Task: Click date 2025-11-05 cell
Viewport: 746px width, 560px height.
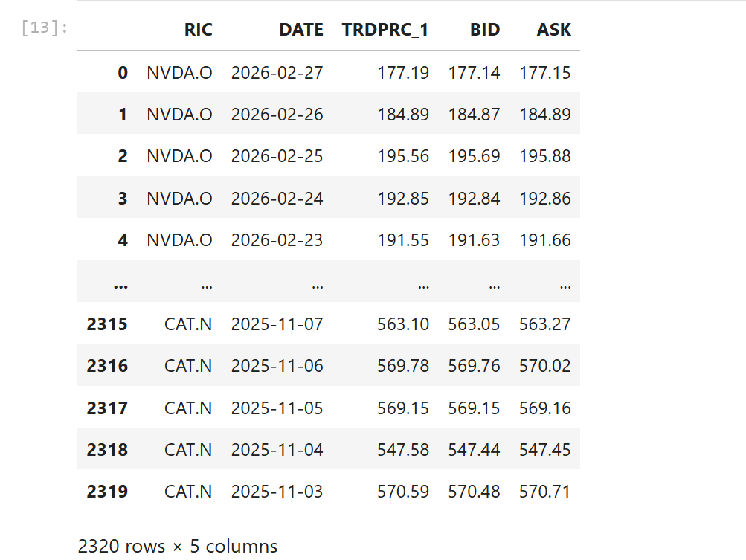Action: click(277, 408)
